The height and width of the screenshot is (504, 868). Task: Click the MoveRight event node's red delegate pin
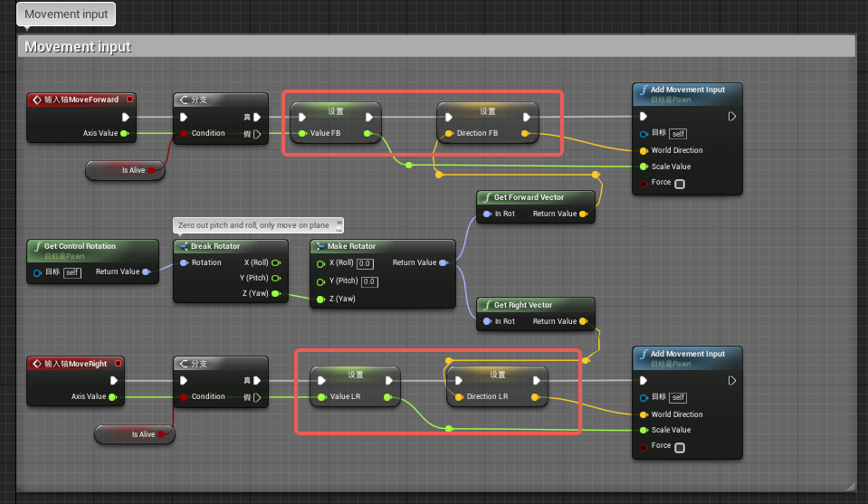[x=118, y=364]
